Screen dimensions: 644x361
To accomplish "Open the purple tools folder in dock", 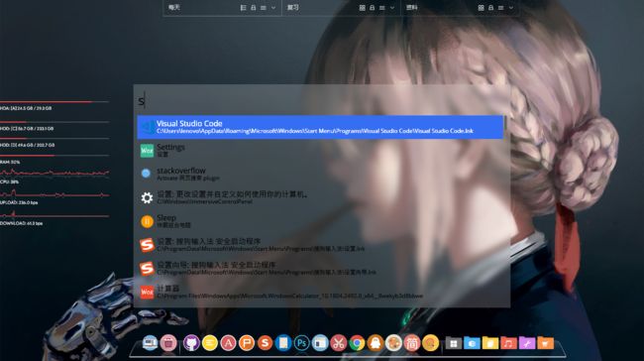I will tap(527, 343).
